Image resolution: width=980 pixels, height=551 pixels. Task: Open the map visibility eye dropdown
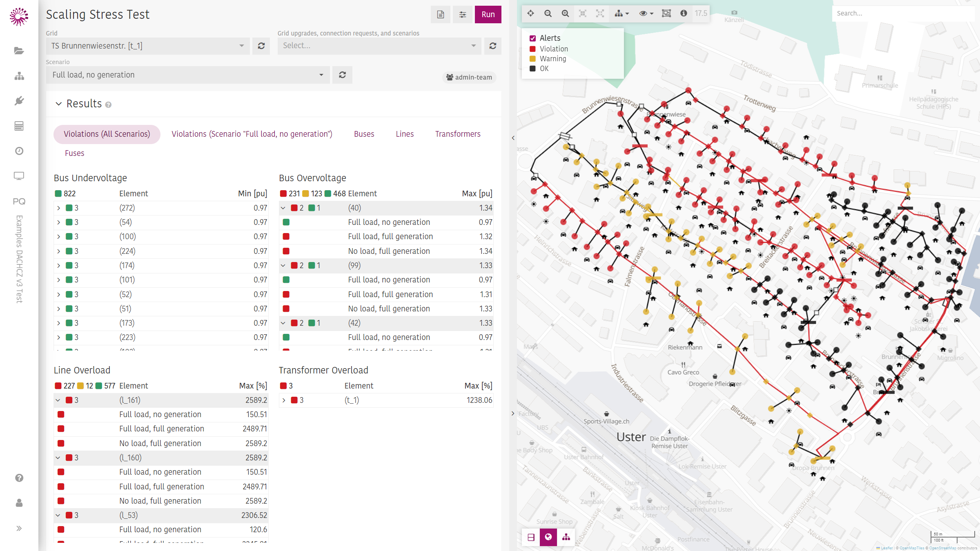pyautogui.click(x=646, y=13)
